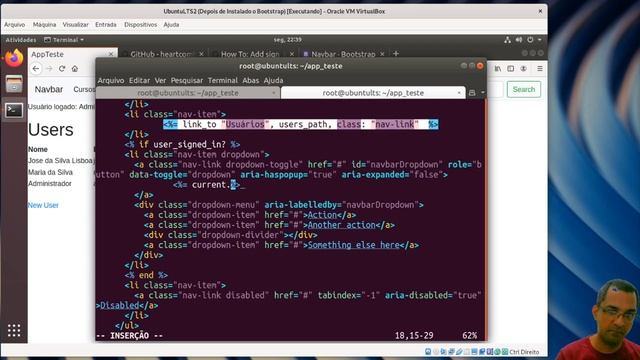The image size is (640, 360).
Task: Click the Ubuntu power icon
Action: (x=530, y=40)
